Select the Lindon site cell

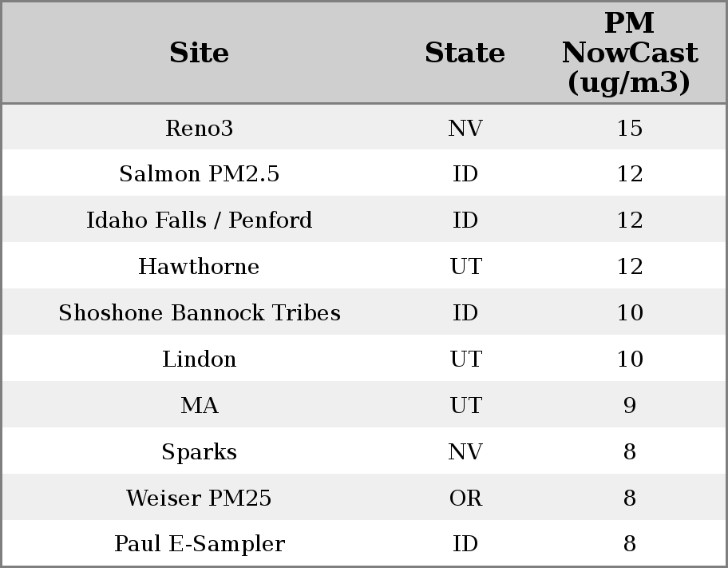coord(200,359)
